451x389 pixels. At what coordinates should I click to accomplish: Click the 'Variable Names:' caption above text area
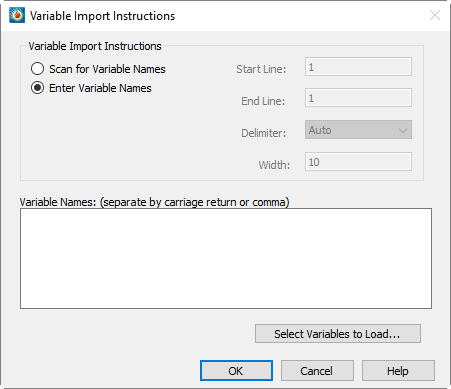(x=58, y=202)
